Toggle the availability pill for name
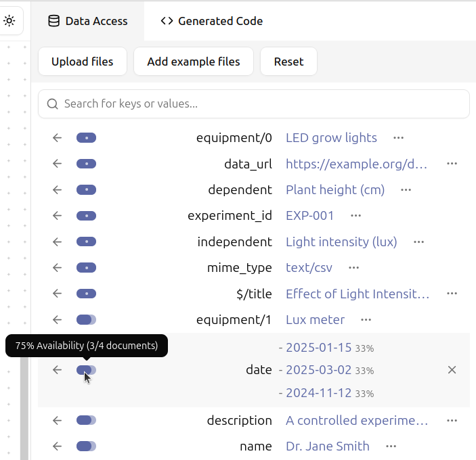The height and width of the screenshot is (460, 476). tap(86, 446)
